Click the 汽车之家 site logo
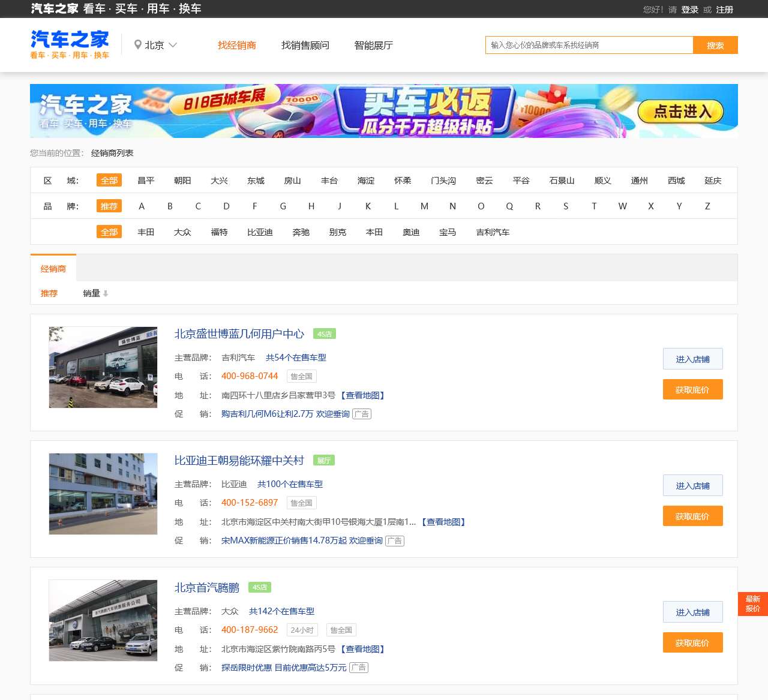Image resolution: width=768 pixels, height=700 pixels. 70,44
